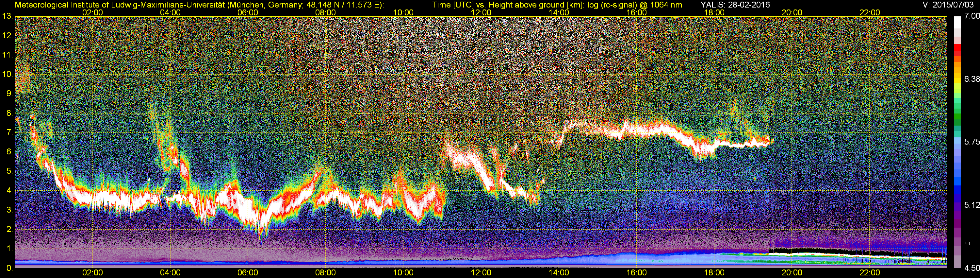Click the 20:00 label on the top time axis
Screen dimensions: 980x278
pyautogui.click(x=792, y=12)
